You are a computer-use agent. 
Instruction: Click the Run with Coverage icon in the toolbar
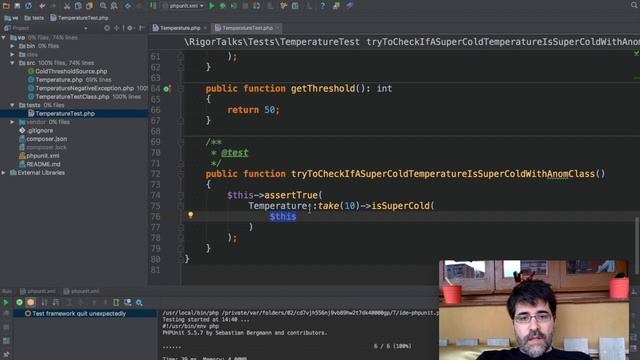coord(234,6)
